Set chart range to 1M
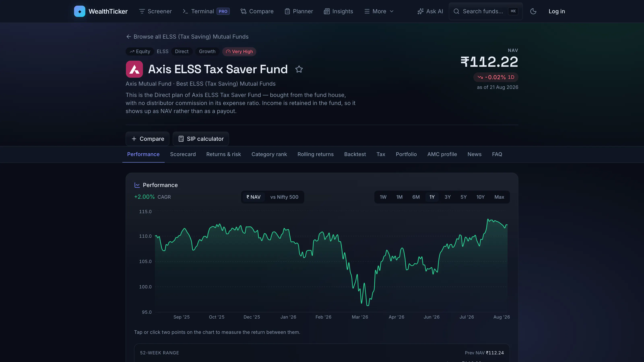This screenshot has height=362, width=644. click(399, 197)
